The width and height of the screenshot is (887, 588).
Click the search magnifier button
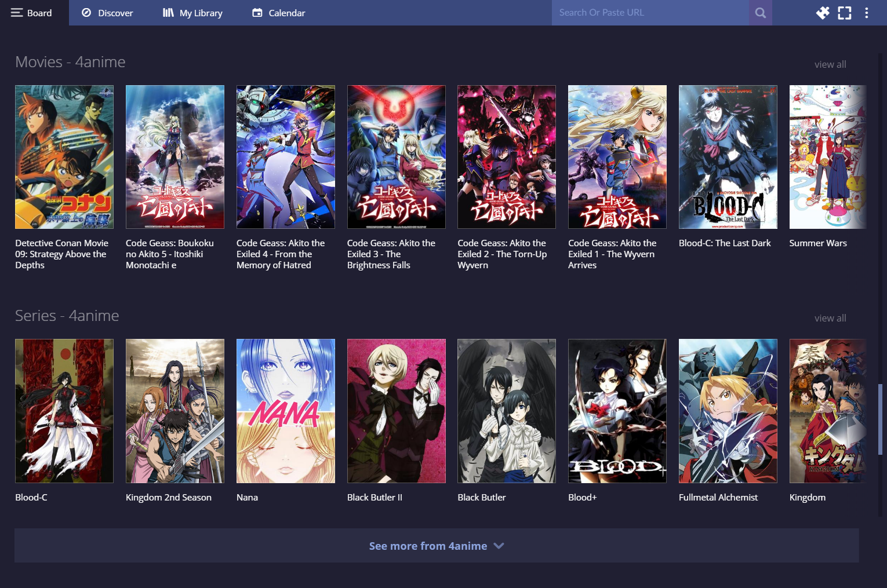[x=761, y=13]
